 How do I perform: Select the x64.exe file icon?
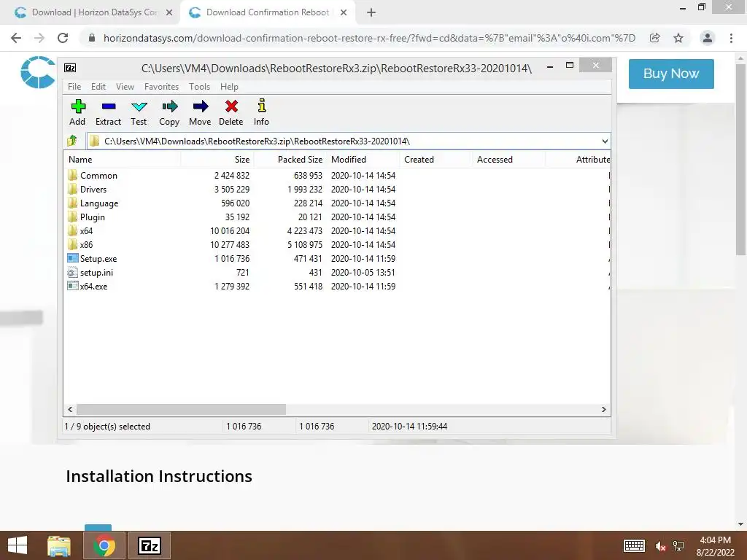72,286
